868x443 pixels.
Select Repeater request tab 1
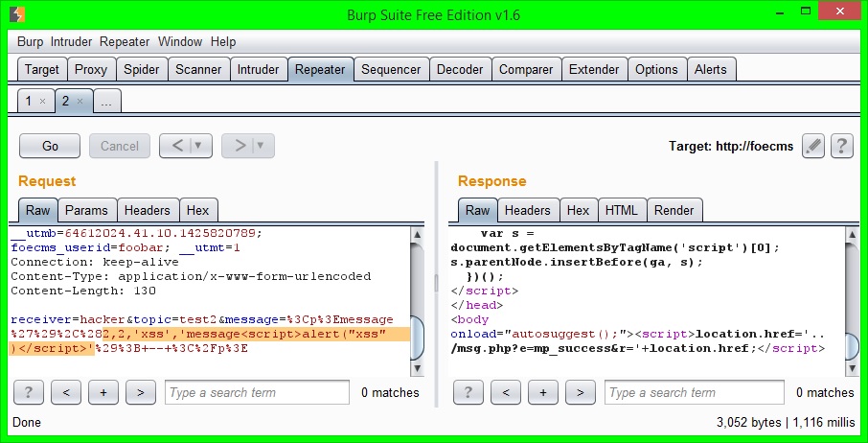coord(28,102)
